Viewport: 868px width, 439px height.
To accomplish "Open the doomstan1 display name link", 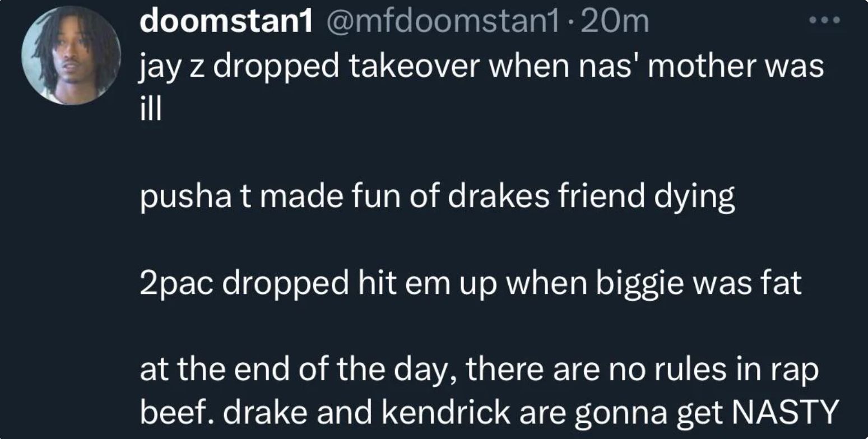I will tap(225, 22).
